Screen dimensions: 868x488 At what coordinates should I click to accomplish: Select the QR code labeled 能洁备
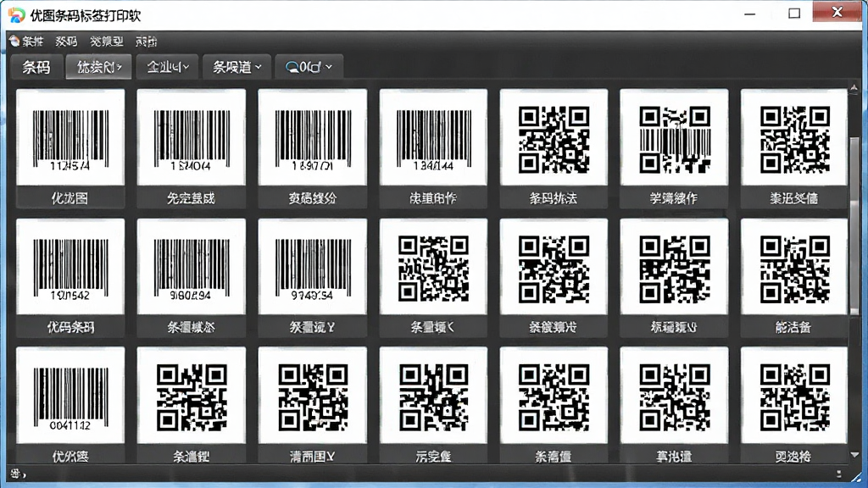pyautogui.click(x=794, y=278)
